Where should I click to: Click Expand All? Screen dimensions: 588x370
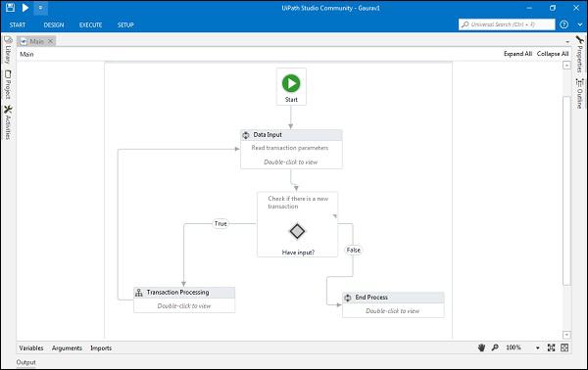click(517, 54)
